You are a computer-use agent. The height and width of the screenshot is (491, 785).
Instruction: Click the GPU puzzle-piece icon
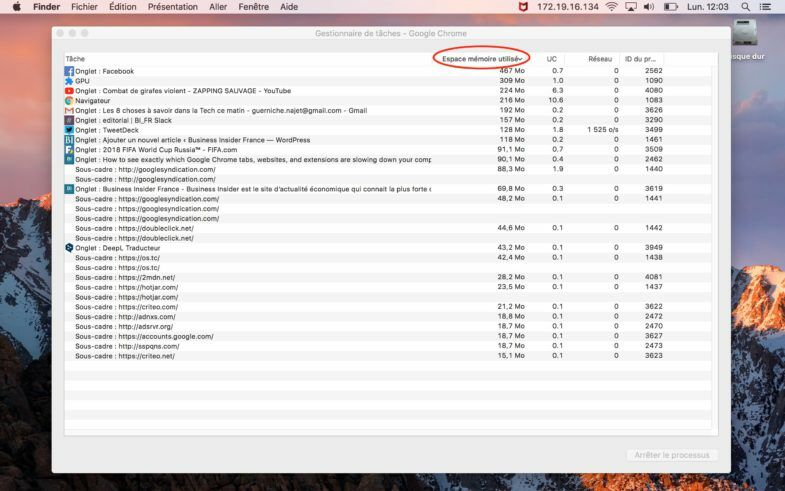[69, 81]
